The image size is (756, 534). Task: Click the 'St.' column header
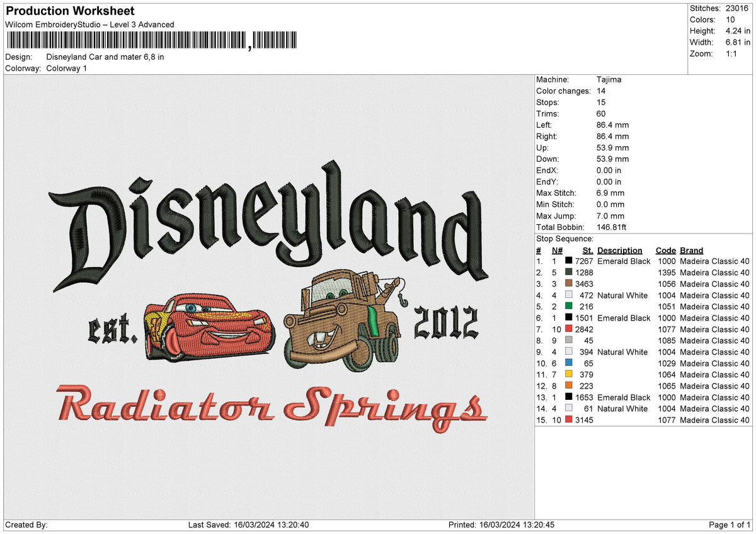(588, 250)
